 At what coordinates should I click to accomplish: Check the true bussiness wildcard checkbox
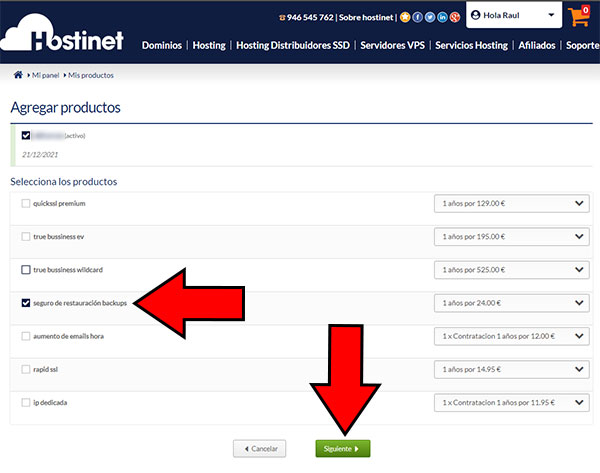[26, 270]
